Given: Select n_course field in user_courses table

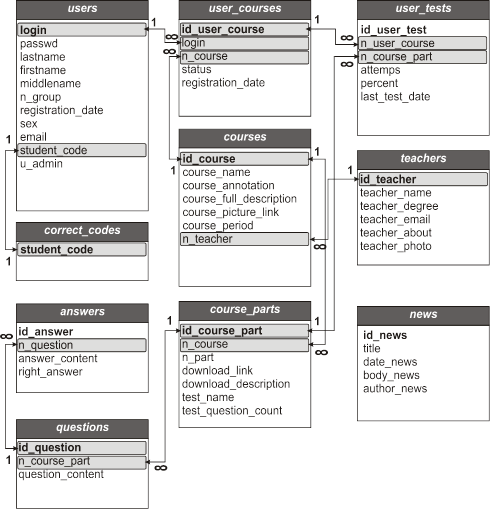Looking at the screenshot, I should coord(244,57).
